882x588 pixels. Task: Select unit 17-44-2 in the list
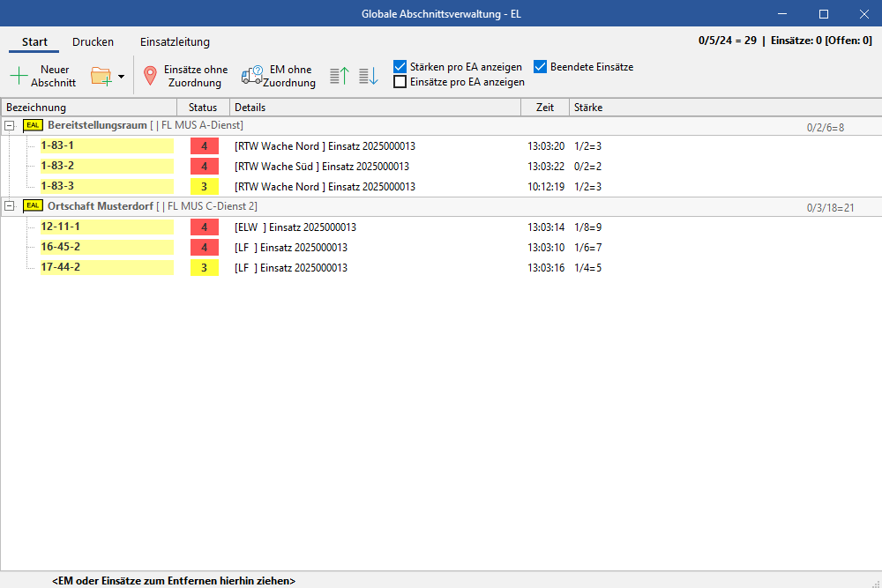[x=61, y=267]
